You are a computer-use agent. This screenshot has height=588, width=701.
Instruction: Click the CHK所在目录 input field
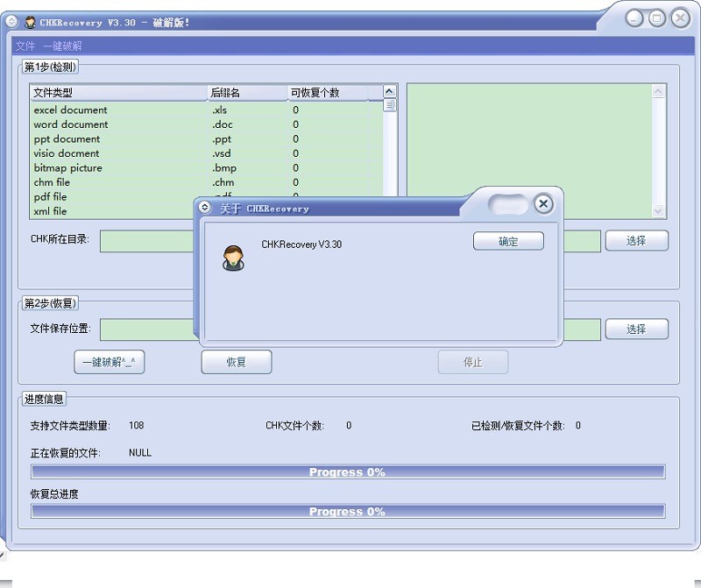146,242
